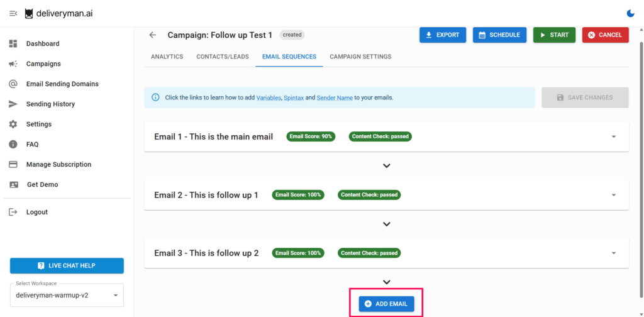Viewport: 644px width, 317px height.
Task: Click the 'Email 1 - This is the main email' title
Action: [x=214, y=136]
